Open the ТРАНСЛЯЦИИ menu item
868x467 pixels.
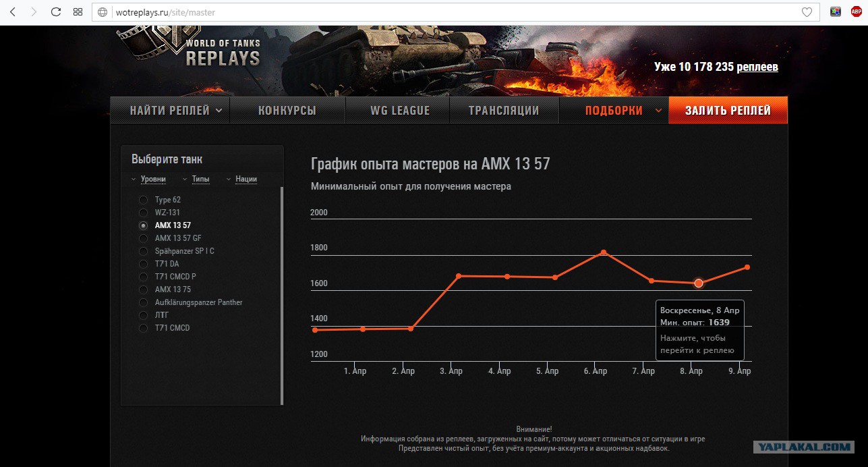(504, 111)
